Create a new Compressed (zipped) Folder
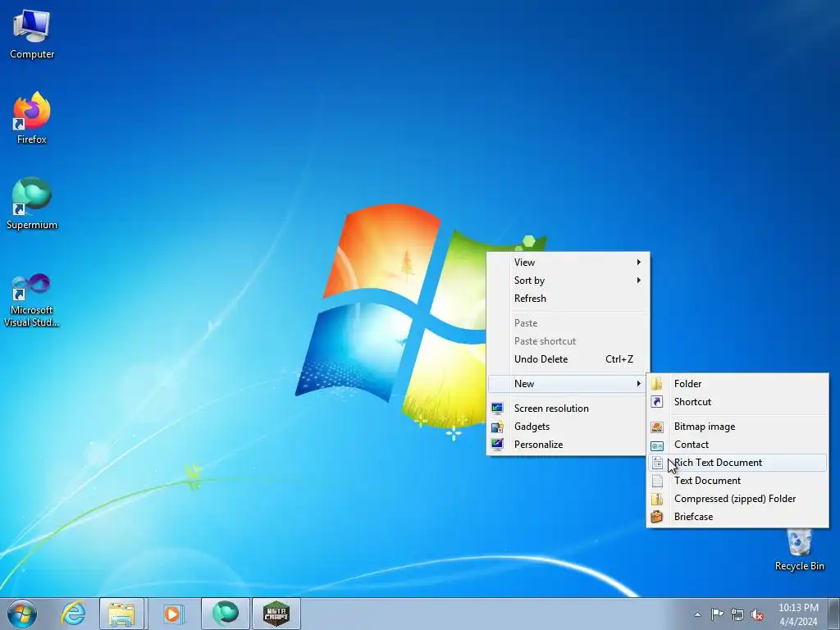840x630 pixels. (737, 499)
